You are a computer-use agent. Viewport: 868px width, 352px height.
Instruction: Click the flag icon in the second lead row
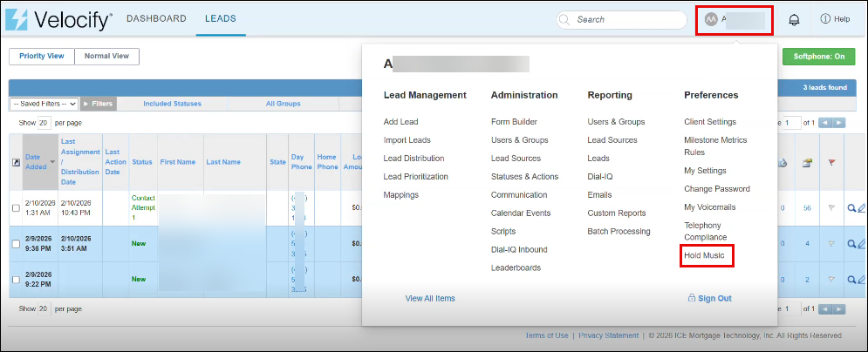830,243
